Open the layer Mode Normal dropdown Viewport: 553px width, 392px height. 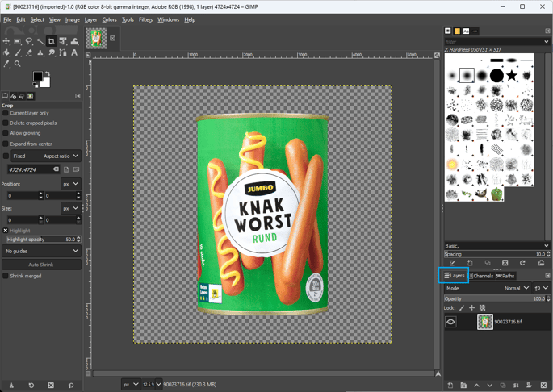tap(488, 288)
